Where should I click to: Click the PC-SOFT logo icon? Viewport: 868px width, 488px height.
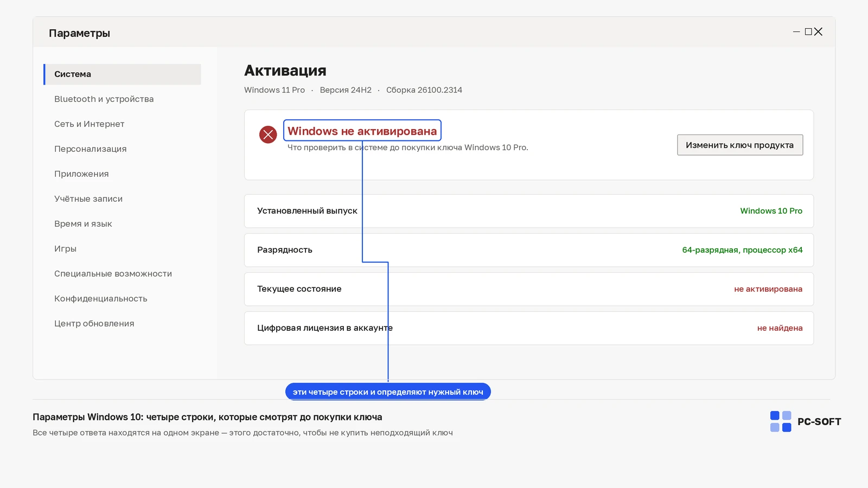tap(781, 421)
